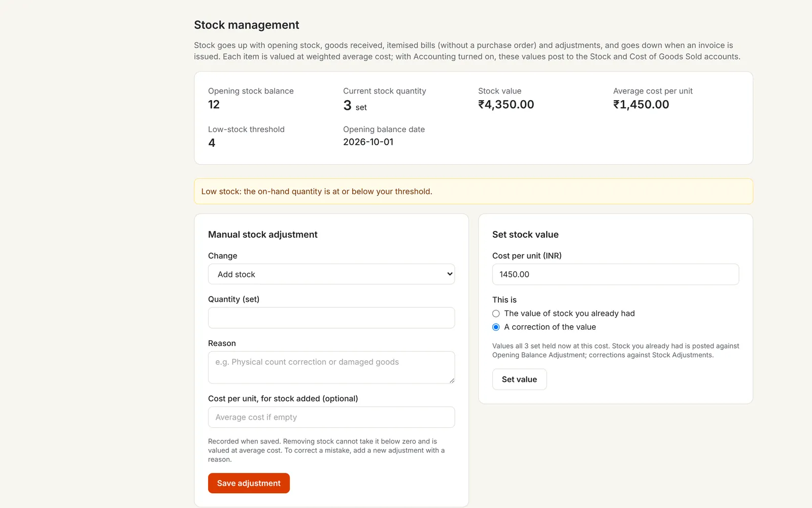Click the Manual stock adjustment heading
The image size is (812, 508).
[x=263, y=235]
